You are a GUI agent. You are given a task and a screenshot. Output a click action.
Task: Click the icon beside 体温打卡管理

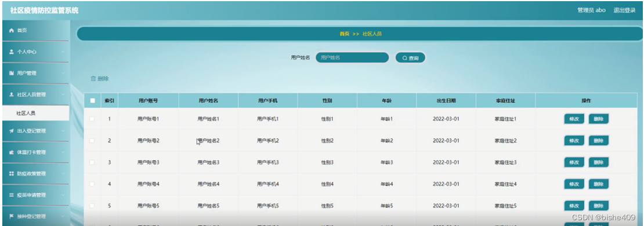coord(12,152)
